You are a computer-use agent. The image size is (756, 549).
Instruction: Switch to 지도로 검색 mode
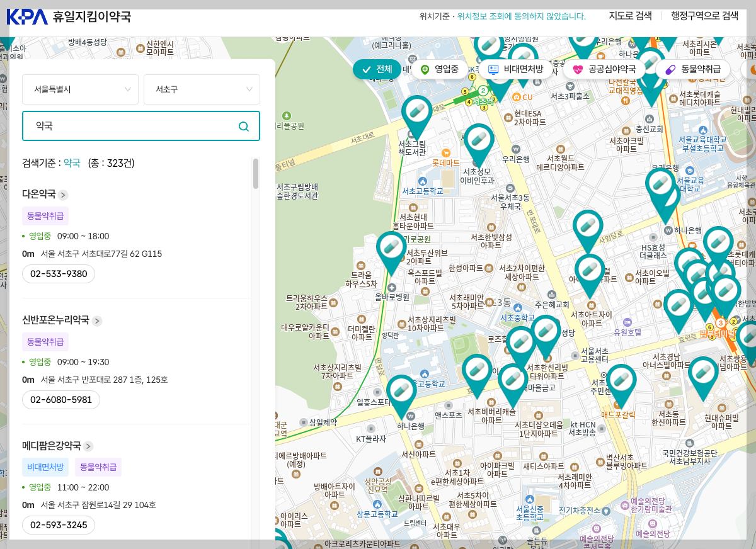pos(630,16)
